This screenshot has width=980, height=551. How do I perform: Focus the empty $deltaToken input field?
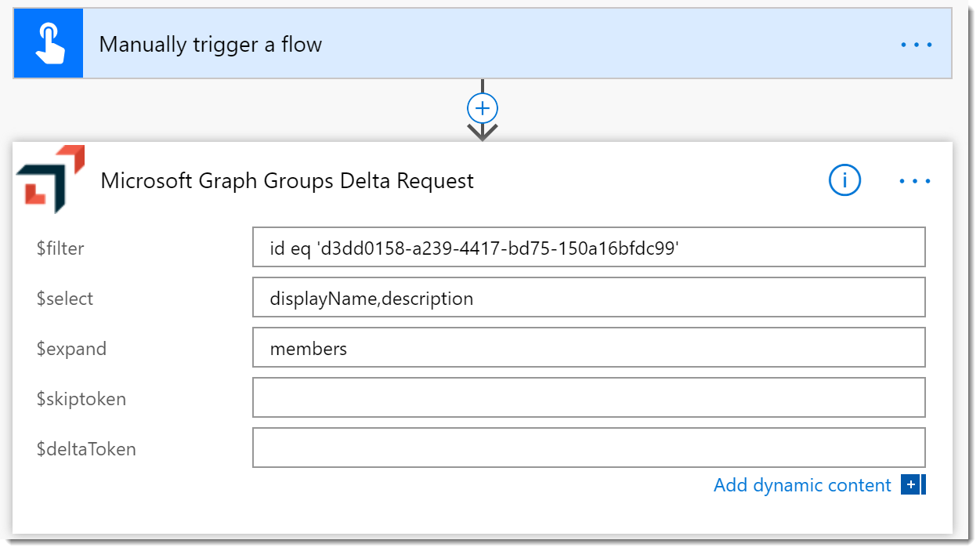[589, 448]
